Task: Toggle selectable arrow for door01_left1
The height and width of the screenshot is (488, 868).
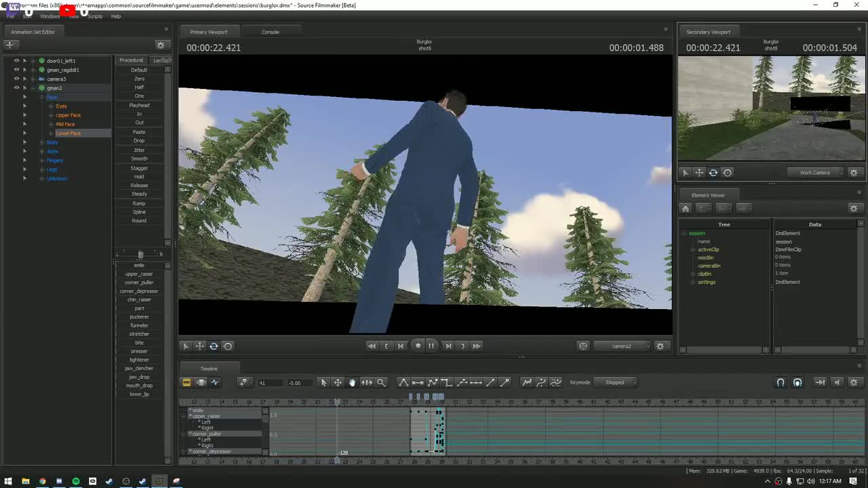Action: [24, 60]
